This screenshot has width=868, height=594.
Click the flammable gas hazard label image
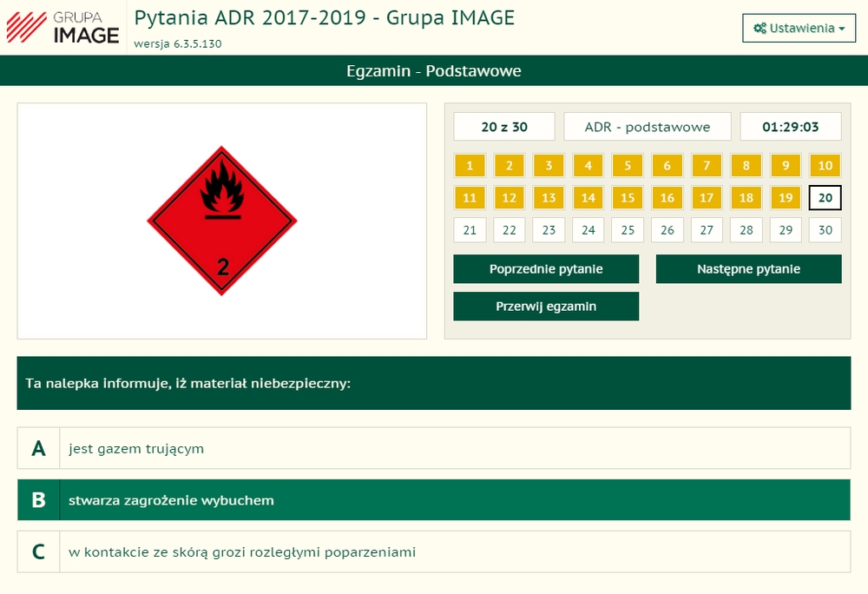222,221
